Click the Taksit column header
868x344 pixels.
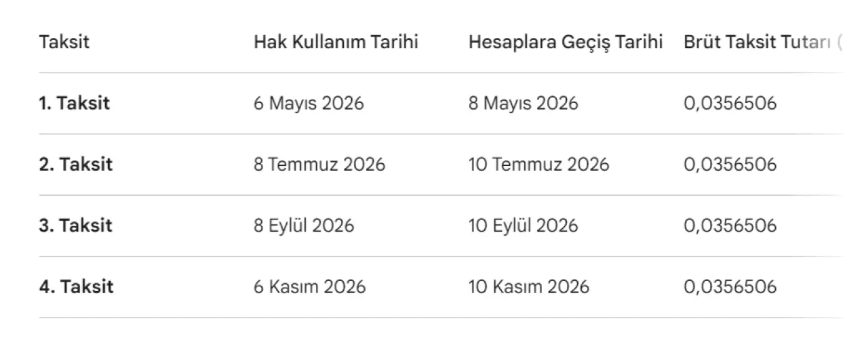click(64, 42)
